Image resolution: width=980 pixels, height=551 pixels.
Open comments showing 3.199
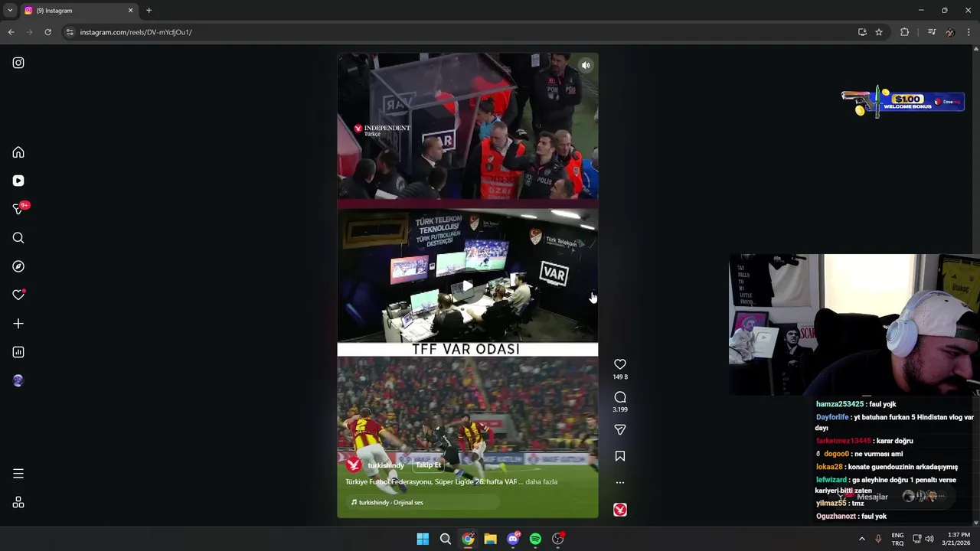click(x=620, y=397)
